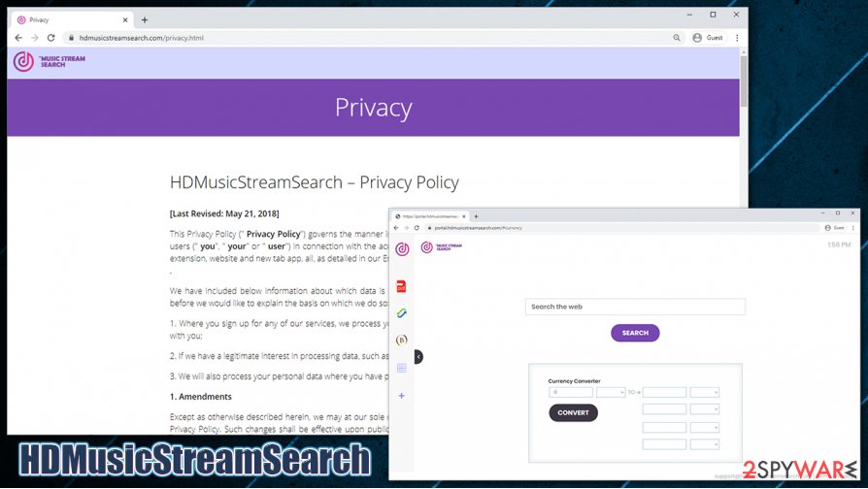This screenshot has width=868, height=489.
Task: Go back in the Privacy browser window
Action: (x=18, y=38)
